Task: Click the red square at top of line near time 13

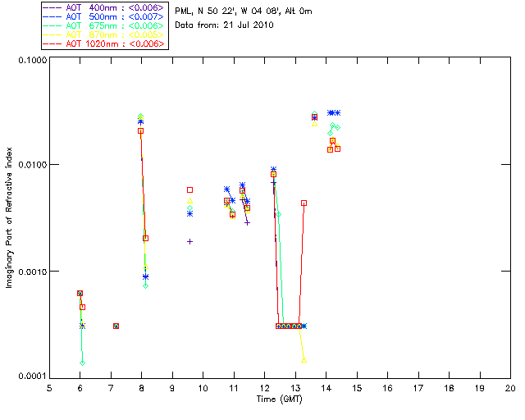Action: tap(304, 203)
